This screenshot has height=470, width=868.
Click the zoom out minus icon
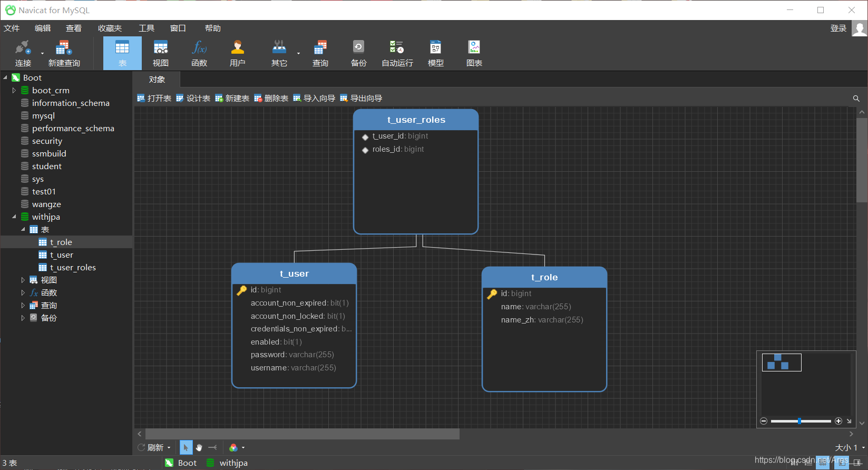tap(764, 421)
